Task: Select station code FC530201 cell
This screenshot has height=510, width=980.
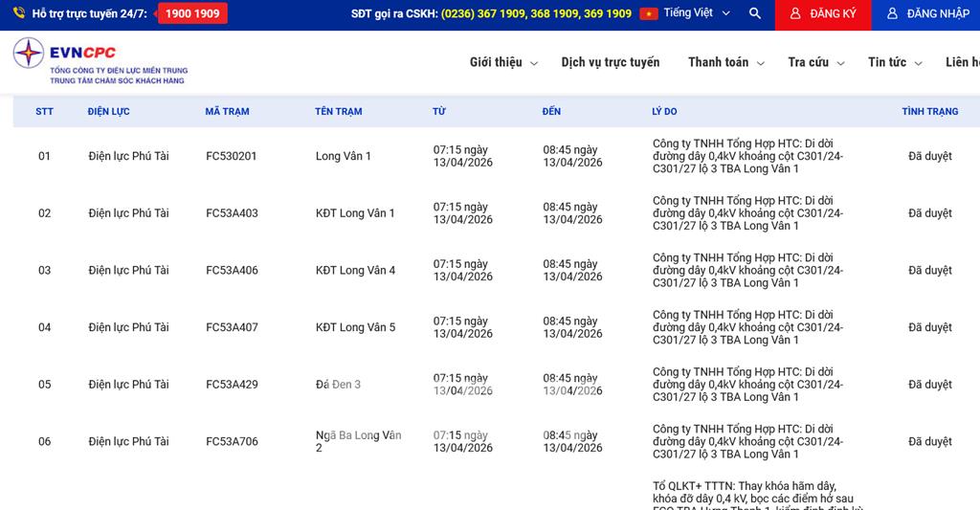Action: (232, 156)
